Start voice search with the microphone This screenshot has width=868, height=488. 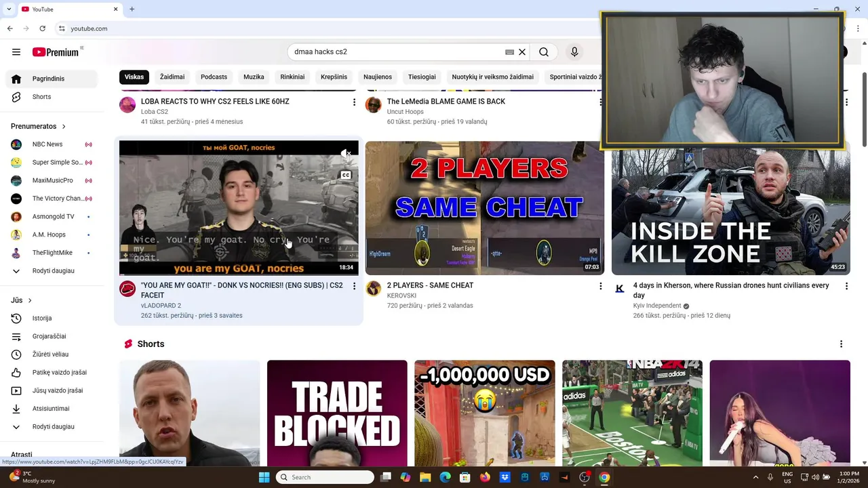(x=574, y=52)
